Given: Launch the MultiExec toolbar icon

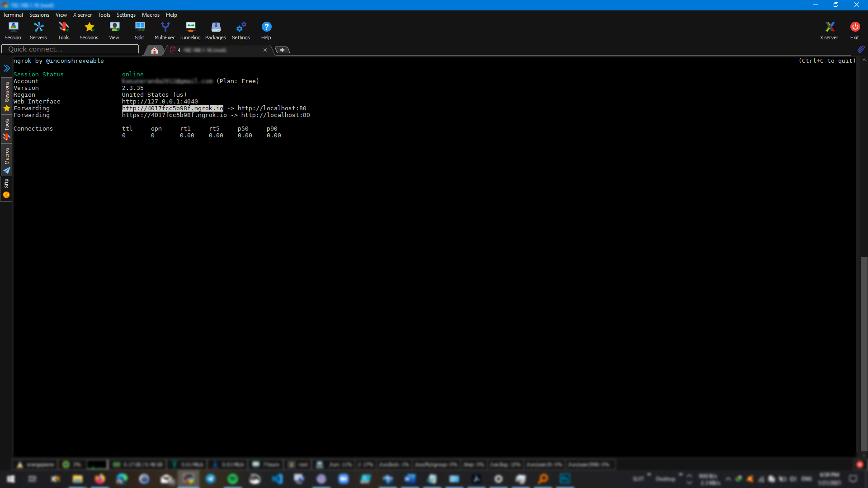Looking at the screenshot, I should [165, 31].
